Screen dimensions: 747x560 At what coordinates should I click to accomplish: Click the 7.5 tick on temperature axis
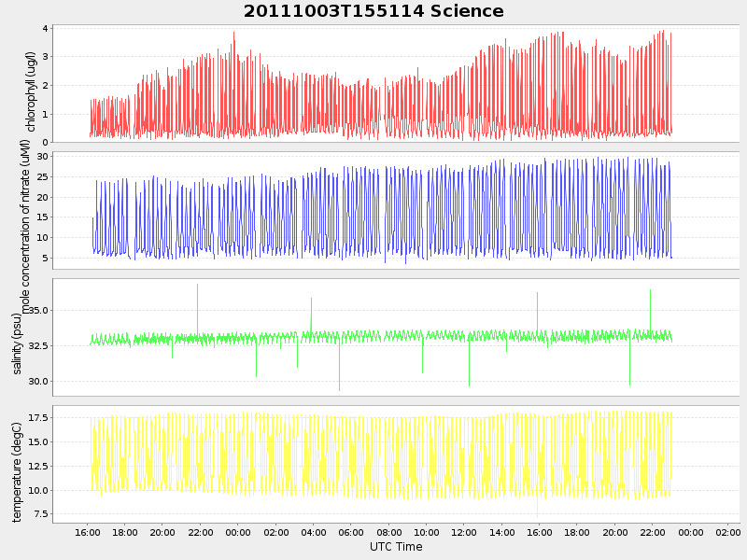tap(38, 514)
